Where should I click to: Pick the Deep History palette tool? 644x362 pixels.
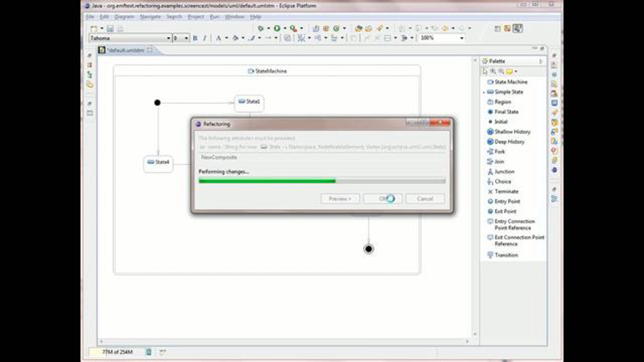506,142
